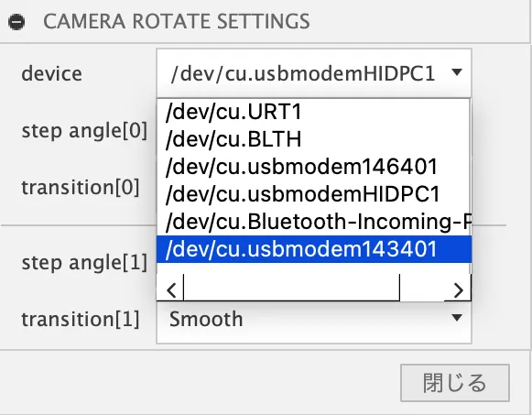
Task: Open the device dropdown arrow
Action: point(457,72)
